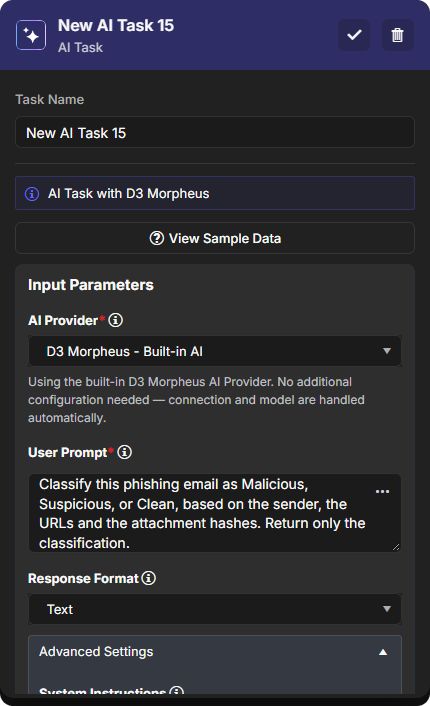Viewport: 430px width, 706px height.
Task: Click the User Prompt resize handle
Action: 396,547
